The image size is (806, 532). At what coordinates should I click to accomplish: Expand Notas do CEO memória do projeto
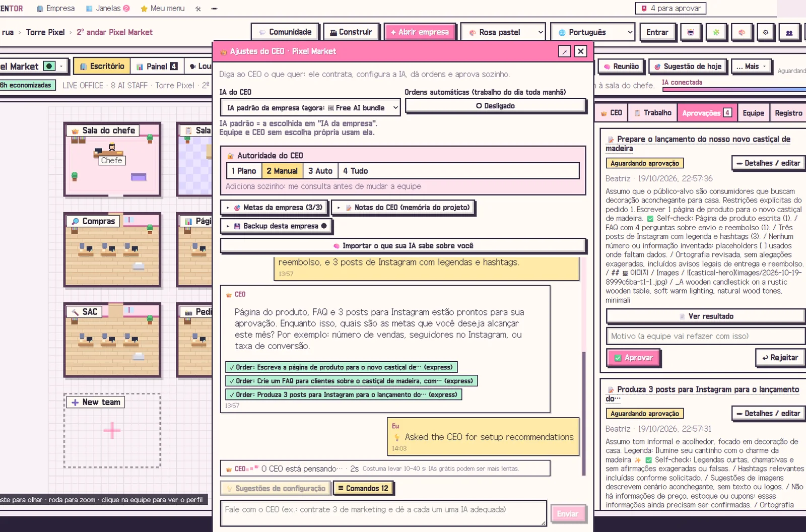tap(404, 208)
